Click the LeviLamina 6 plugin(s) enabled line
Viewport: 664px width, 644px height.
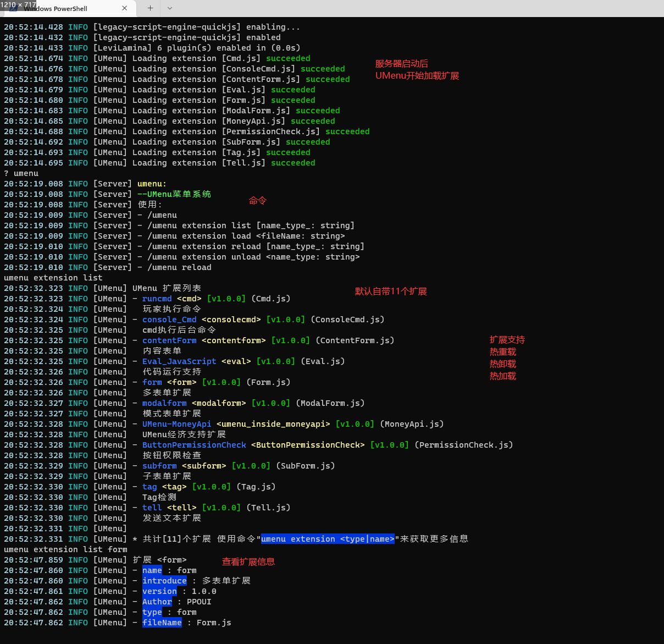[152, 48]
